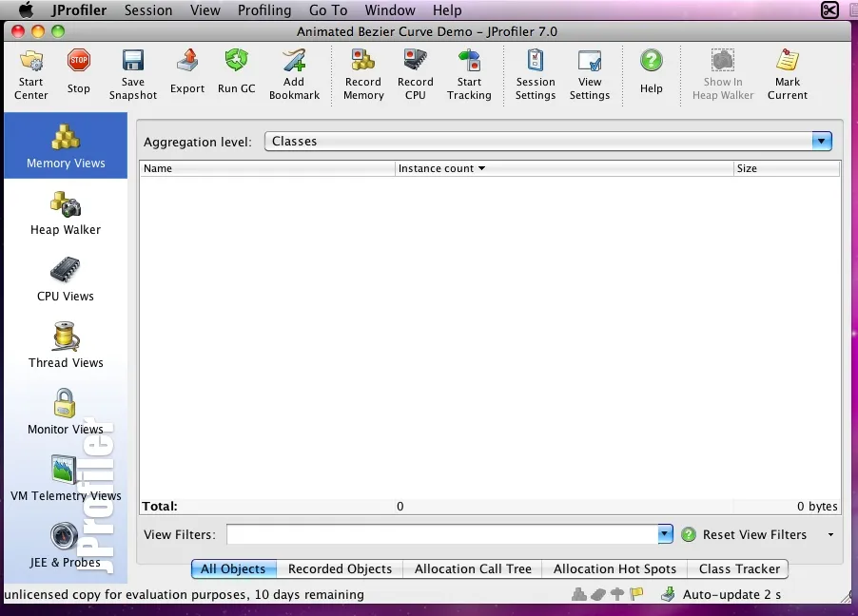Open JEE & Probes in sidebar

66,546
